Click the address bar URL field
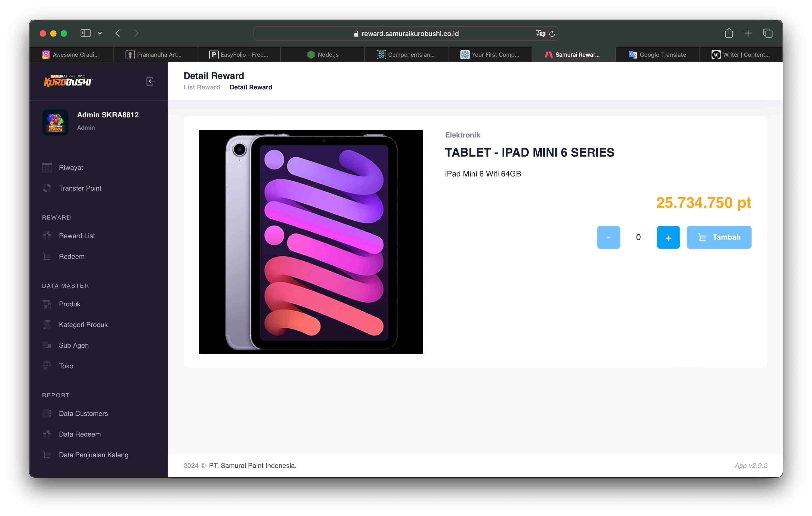The height and width of the screenshot is (516, 812). point(406,33)
